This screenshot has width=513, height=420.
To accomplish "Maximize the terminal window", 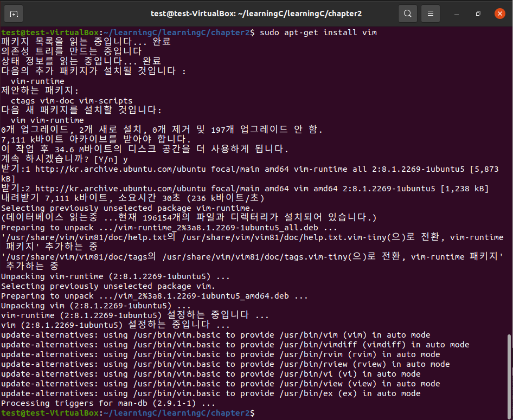I will (x=478, y=14).
